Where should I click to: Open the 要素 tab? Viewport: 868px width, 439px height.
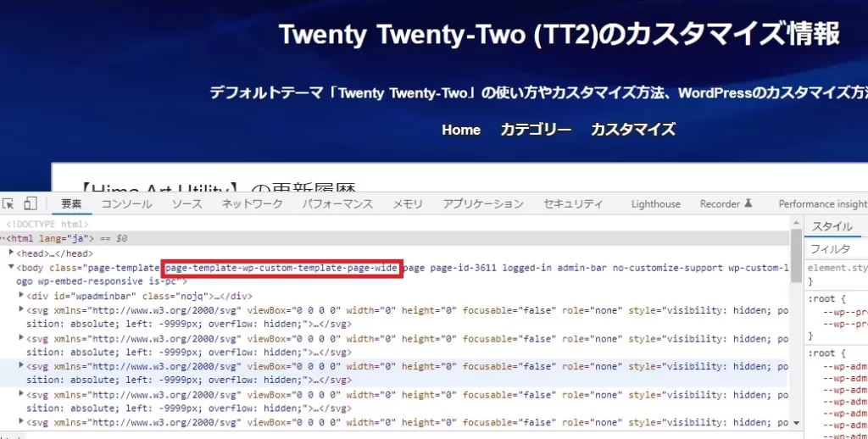pos(71,203)
